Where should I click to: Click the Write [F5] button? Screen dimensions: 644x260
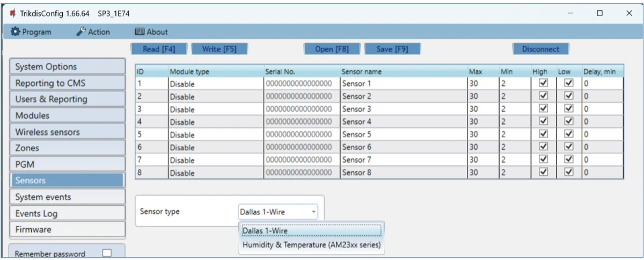[x=219, y=49]
